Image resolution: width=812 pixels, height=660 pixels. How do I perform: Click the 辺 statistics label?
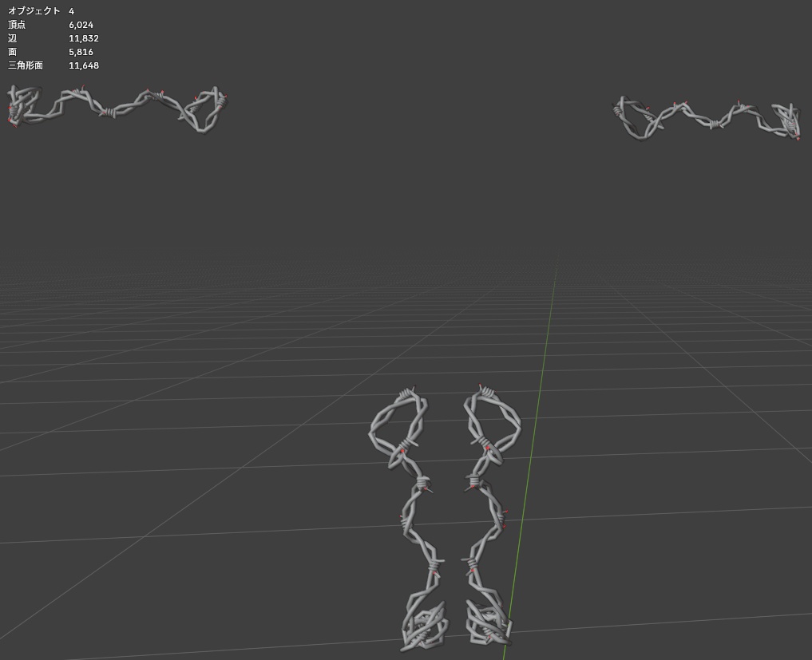[13, 38]
